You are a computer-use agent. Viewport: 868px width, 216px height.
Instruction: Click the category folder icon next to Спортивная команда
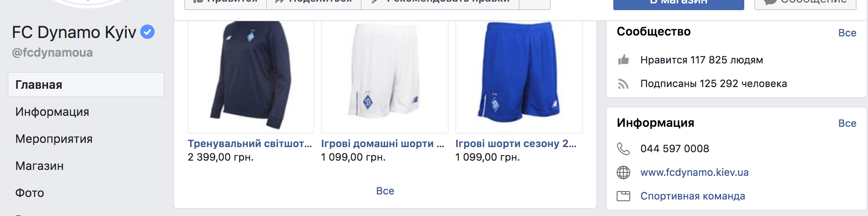point(623,196)
